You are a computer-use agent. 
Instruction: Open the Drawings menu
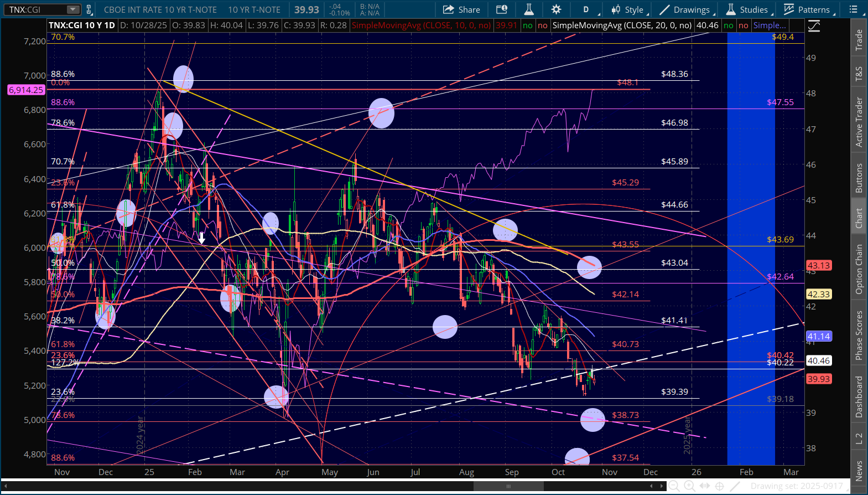pyautogui.click(x=685, y=9)
